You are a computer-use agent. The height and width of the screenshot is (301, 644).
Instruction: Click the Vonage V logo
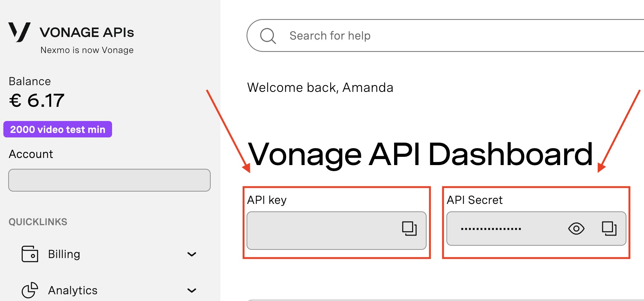(x=19, y=32)
